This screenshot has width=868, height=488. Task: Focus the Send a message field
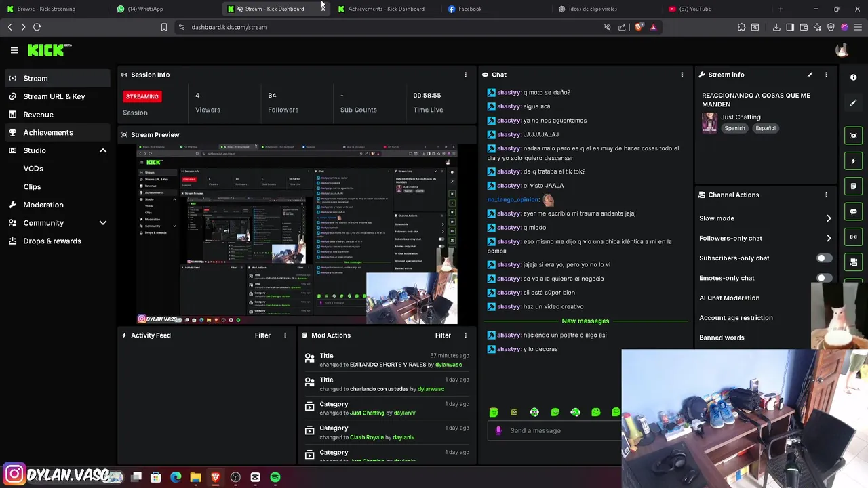point(555,431)
